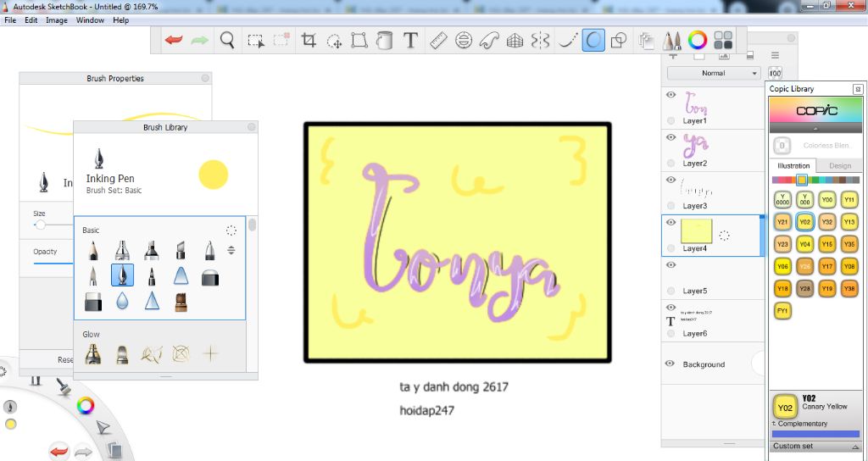Select the Quick Transform tool
This screenshot has width=868, height=461.
pos(334,41)
